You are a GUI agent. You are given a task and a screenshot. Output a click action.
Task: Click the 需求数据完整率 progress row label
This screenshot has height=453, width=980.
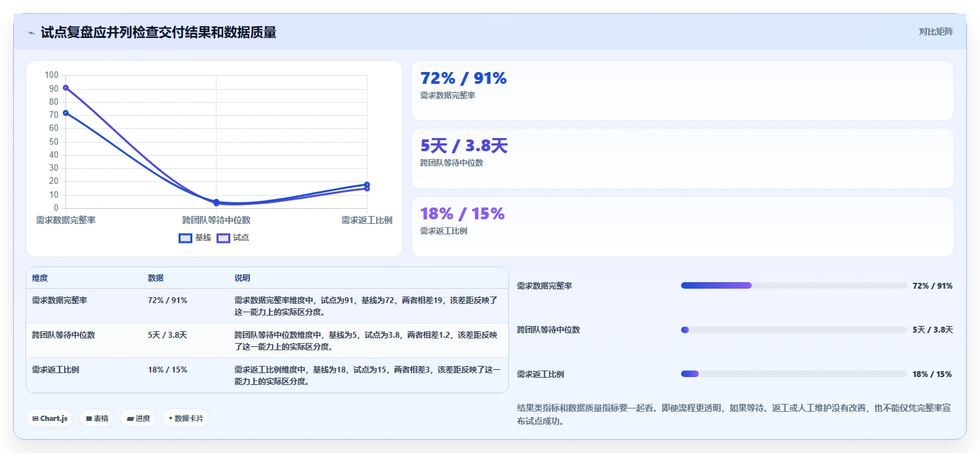[544, 286]
